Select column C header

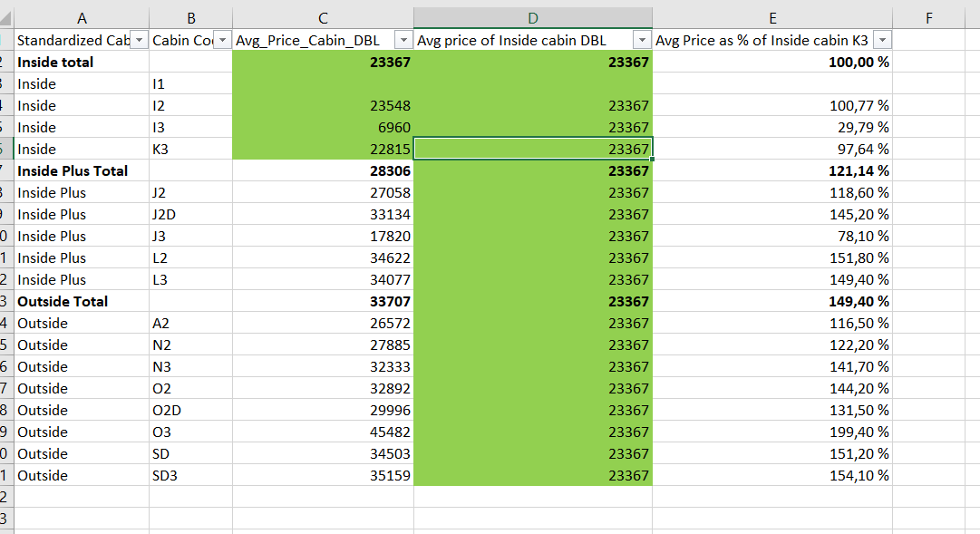click(x=323, y=18)
